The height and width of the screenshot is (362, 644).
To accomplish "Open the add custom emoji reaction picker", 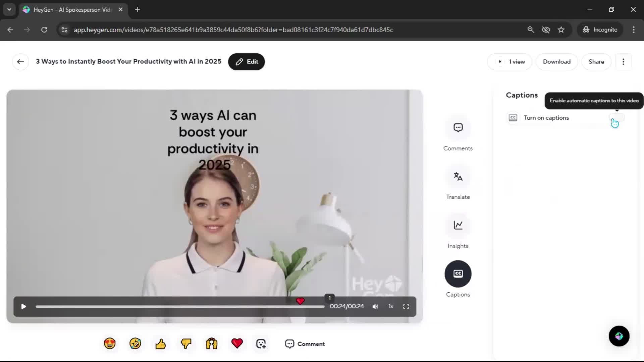I will click(x=261, y=344).
